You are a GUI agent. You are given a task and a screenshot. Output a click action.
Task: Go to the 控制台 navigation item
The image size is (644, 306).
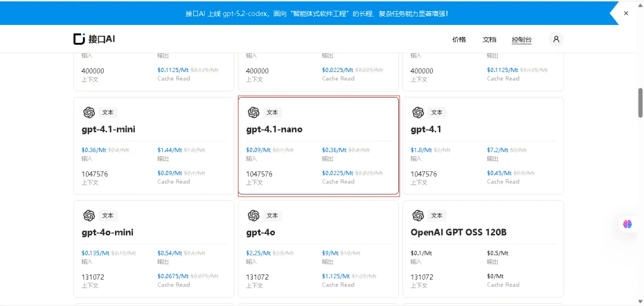522,40
